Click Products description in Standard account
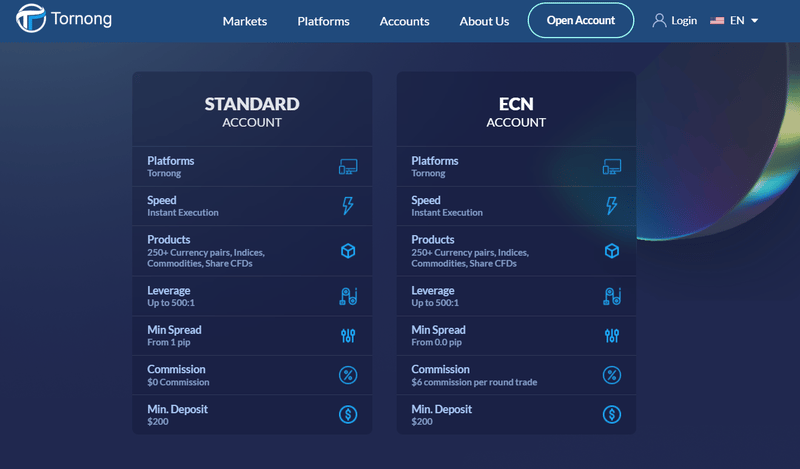 click(x=206, y=258)
